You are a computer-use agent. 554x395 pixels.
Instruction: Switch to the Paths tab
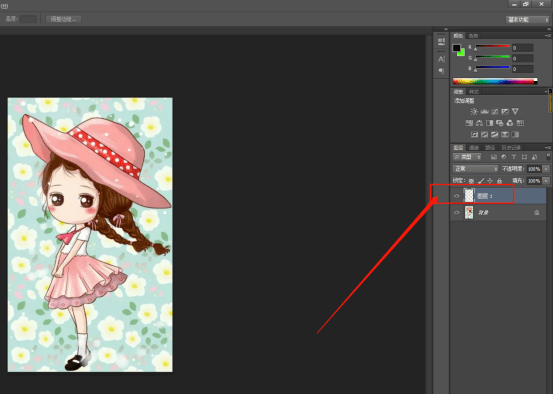[x=490, y=147]
